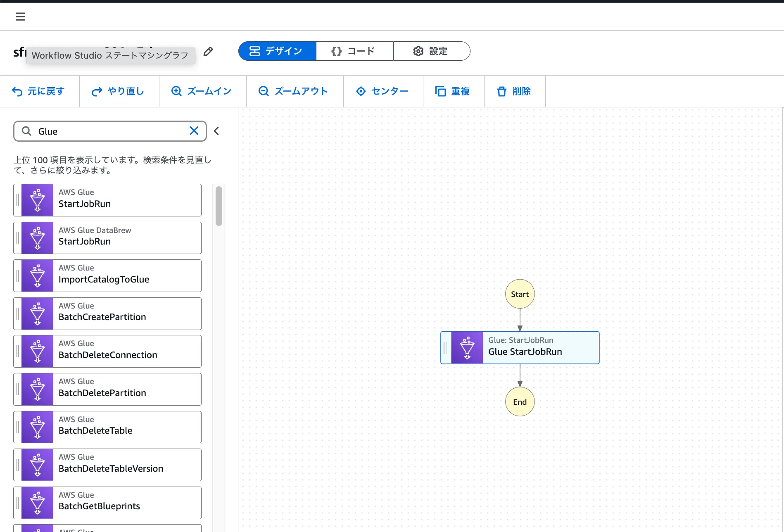Screen dimensions: 784x532
Task: Zoom in with ズームイン
Action: click(x=202, y=91)
